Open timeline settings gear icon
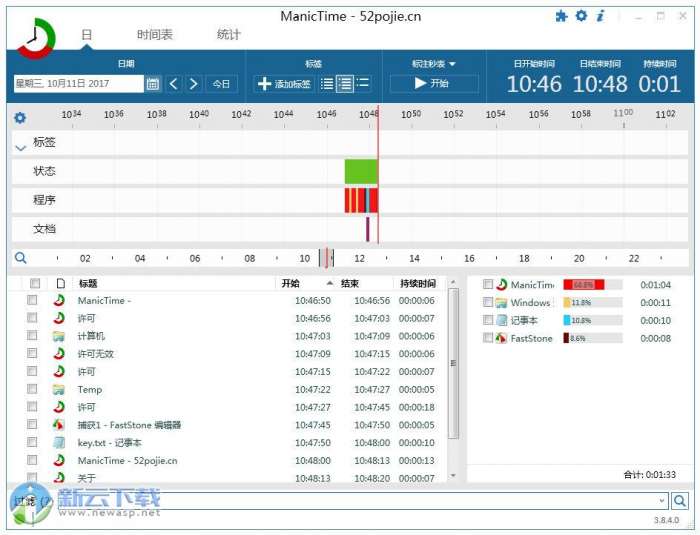Image resolution: width=700 pixels, height=535 pixels. pos(20,118)
